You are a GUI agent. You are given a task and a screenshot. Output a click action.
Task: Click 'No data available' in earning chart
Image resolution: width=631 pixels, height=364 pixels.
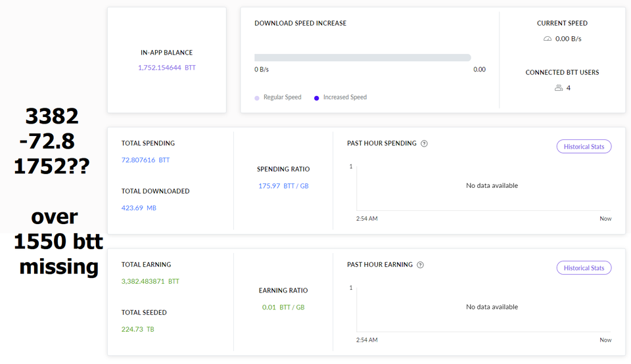click(x=492, y=307)
